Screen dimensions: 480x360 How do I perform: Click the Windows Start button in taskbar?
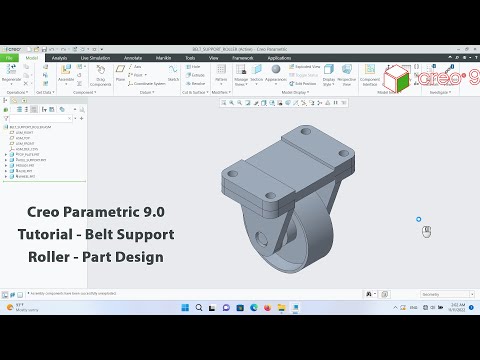pos(185,307)
